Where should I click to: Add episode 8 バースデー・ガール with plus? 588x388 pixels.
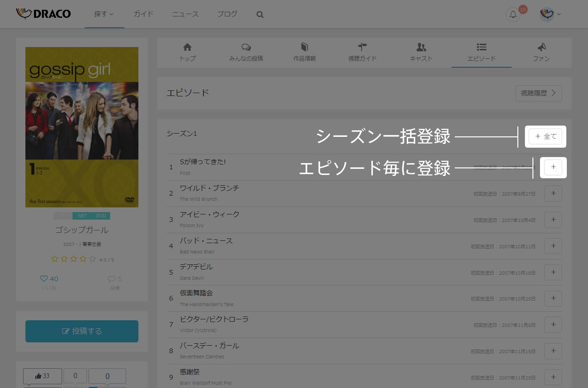(553, 351)
